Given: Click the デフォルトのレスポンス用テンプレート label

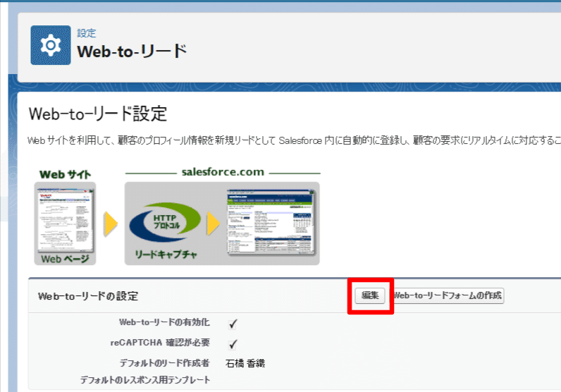Looking at the screenshot, I should coord(145,380).
